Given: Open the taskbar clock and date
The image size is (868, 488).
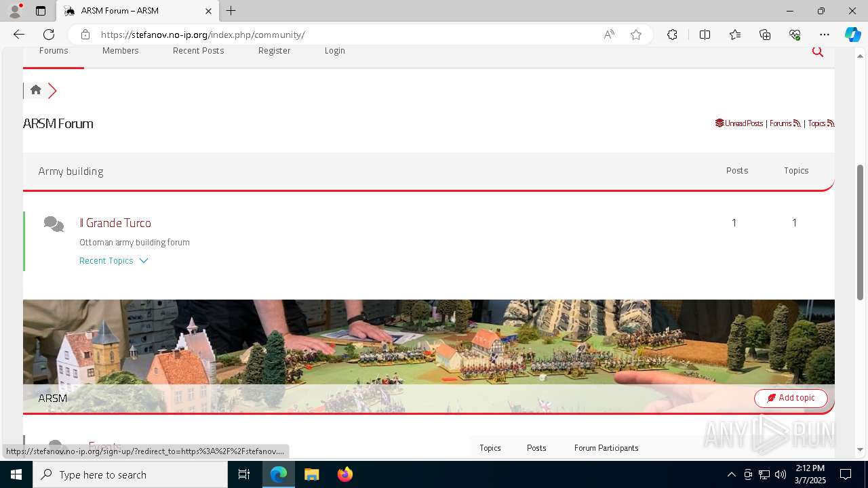Looking at the screenshot, I should 810,474.
